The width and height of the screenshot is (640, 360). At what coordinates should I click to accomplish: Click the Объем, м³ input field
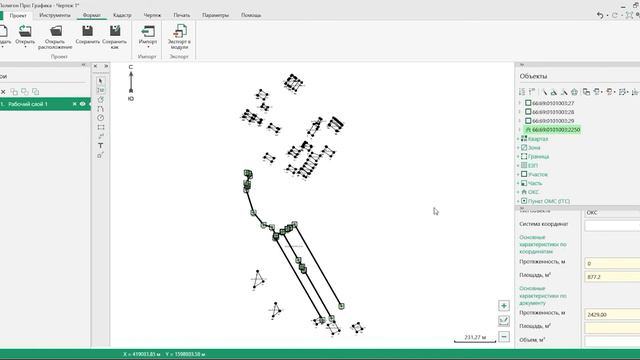[612, 341]
